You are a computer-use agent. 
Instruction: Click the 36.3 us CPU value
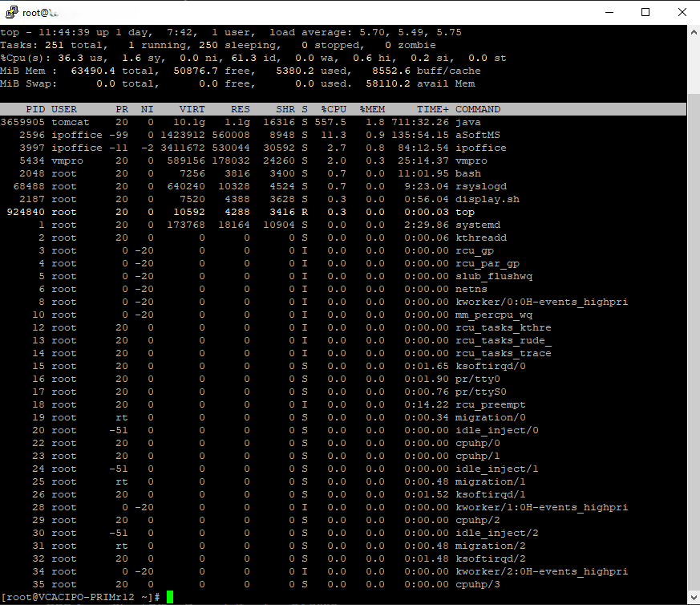[x=83, y=59]
